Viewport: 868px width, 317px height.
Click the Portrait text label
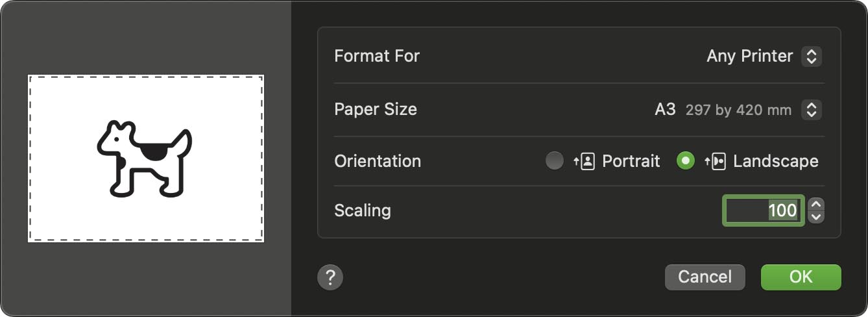(631, 161)
